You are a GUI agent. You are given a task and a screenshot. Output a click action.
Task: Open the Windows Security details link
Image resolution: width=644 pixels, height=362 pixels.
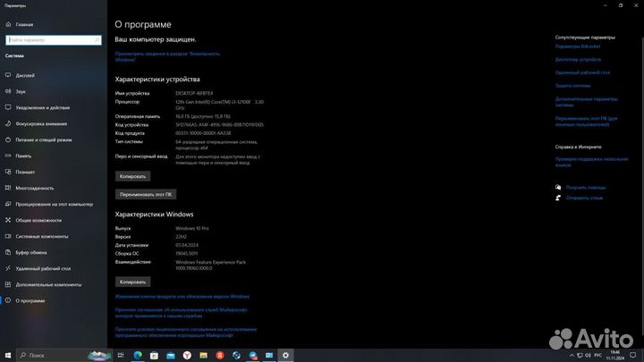point(167,56)
